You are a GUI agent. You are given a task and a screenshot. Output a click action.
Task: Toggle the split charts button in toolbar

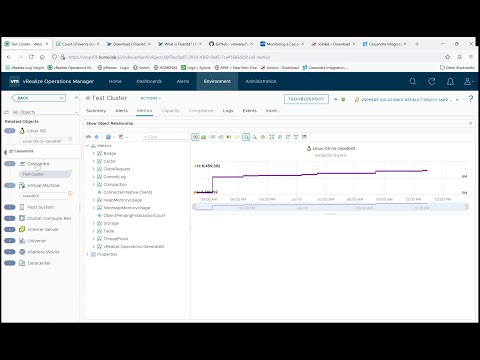[x=195, y=137]
